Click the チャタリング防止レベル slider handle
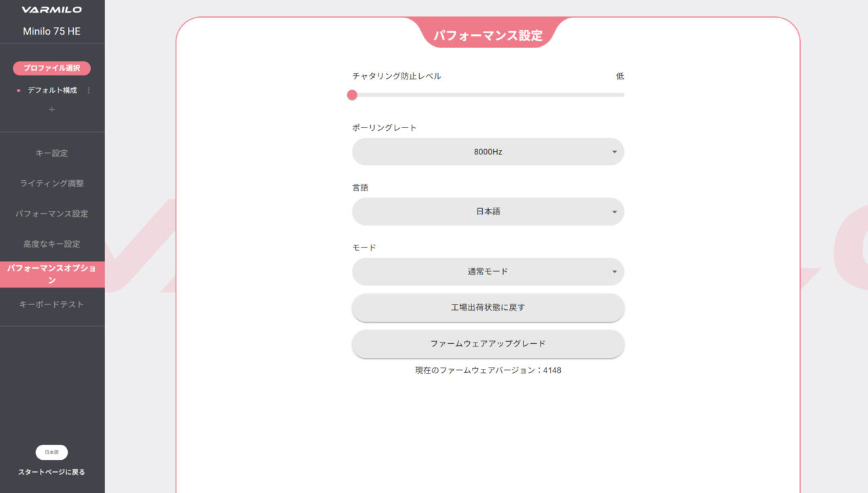This screenshot has width=868, height=493. 352,95
